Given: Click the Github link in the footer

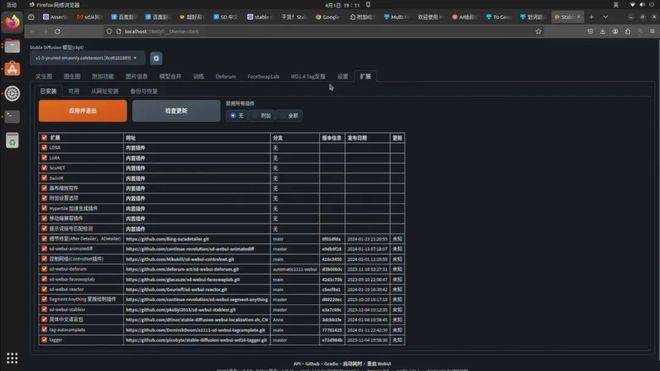Looking at the screenshot, I should pyautogui.click(x=312, y=364).
